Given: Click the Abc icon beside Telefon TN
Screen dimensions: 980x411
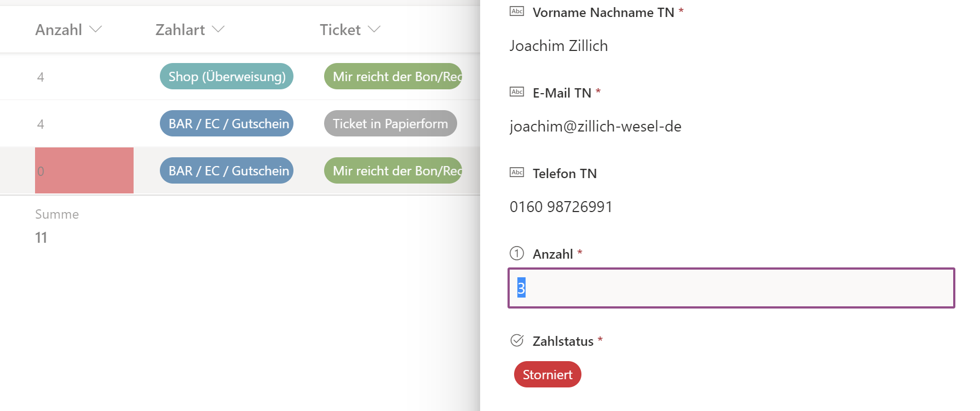Looking at the screenshot, I should 516,173.
